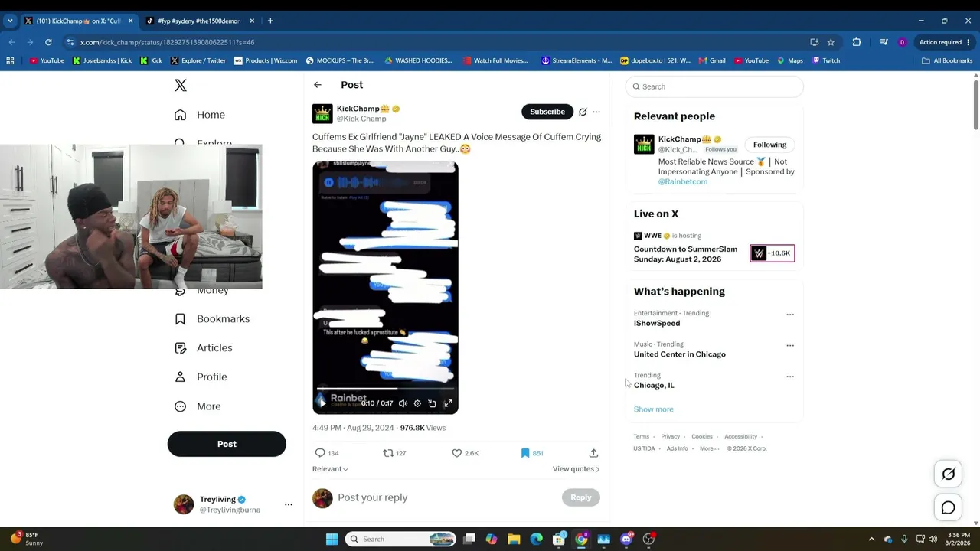Screen dimensions: 980x551
Task: Open options for United Center trend
Action: click(790, 345)
